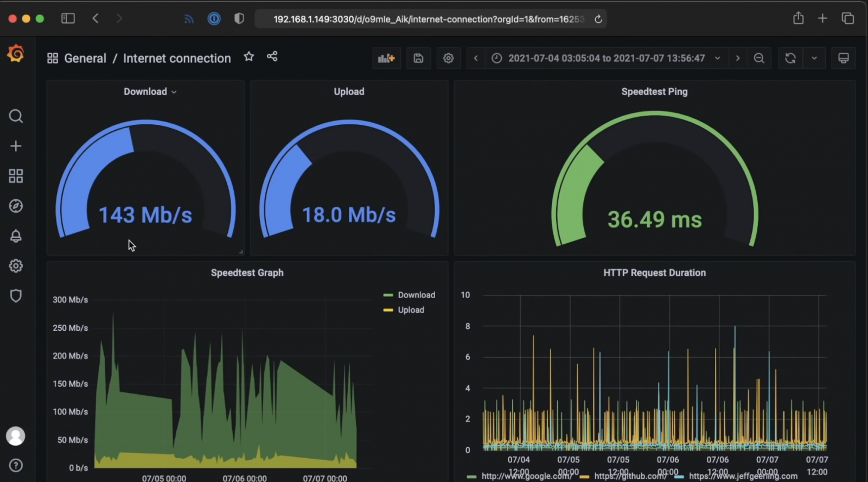The height and width of the screenshot is (482, 868).
Task: Click the browser address bar
Action: [x=429, y=19]
